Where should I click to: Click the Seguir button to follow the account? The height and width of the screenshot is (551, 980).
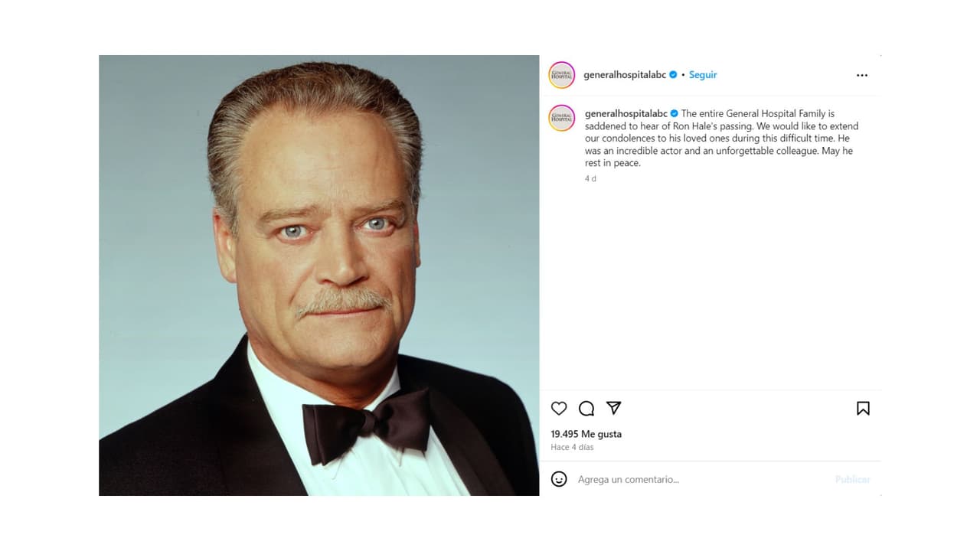(702, 74)
